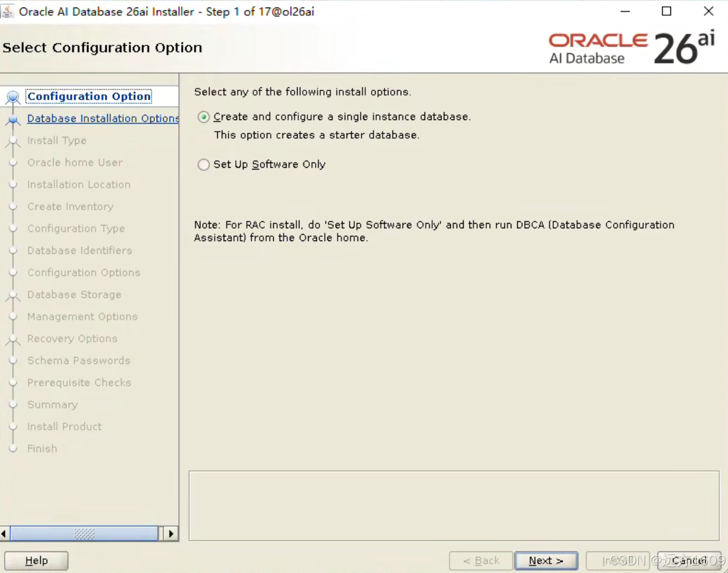728x573 pixels.
Task: Proceed with the Next button
Action: [546, 561]
